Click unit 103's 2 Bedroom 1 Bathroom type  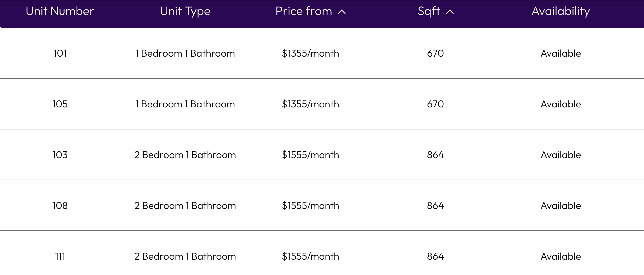click(x=185, y=155)
